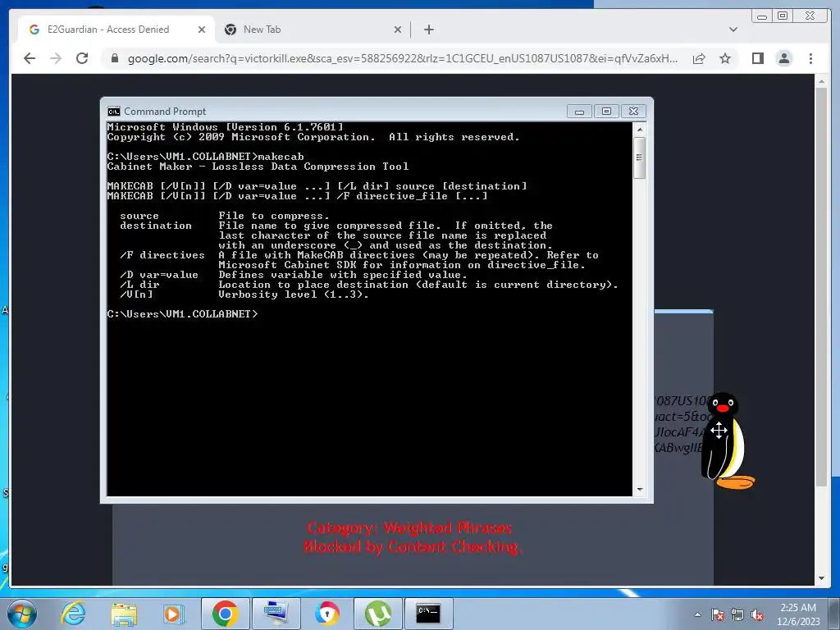Maximize the Chrome browser window
The image size is (840, 630).
coord(783,16)
